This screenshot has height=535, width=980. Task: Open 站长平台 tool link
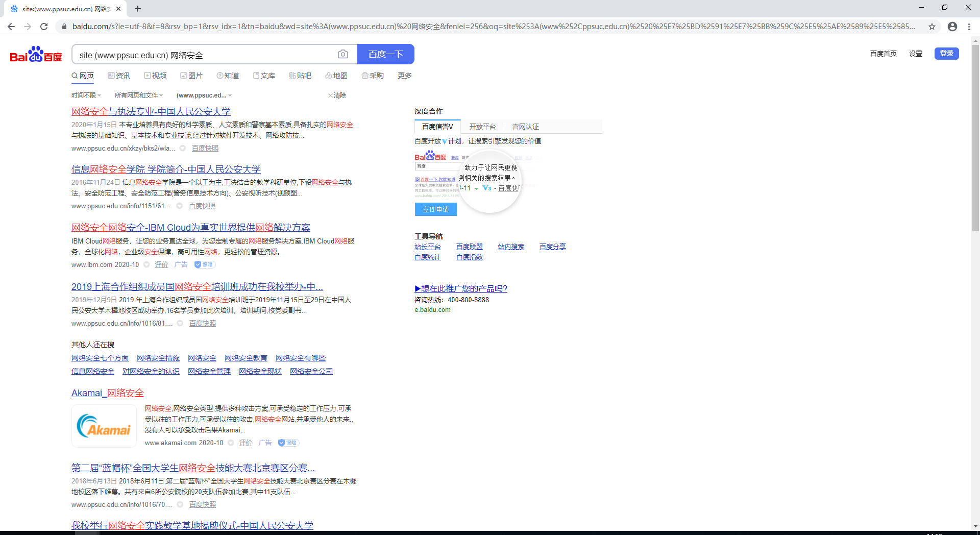coord(428,247)
